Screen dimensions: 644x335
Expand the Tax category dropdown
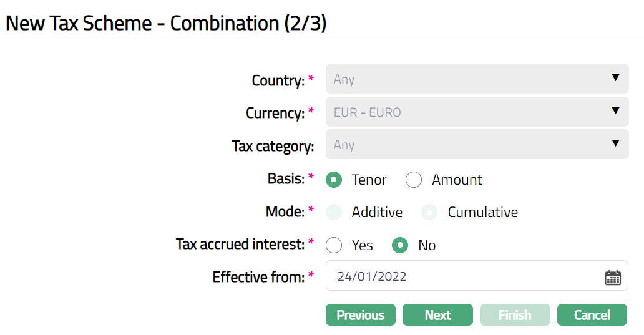tap(477, 145)
